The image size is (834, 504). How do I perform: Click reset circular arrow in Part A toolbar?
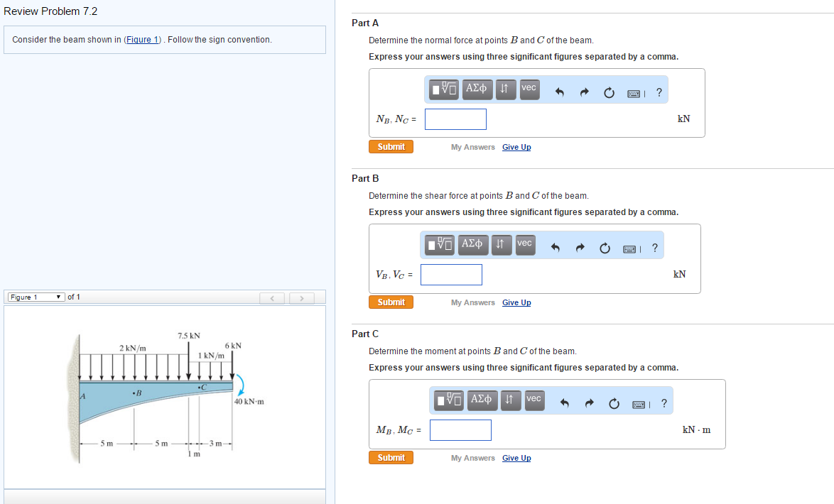coord(609,93)
